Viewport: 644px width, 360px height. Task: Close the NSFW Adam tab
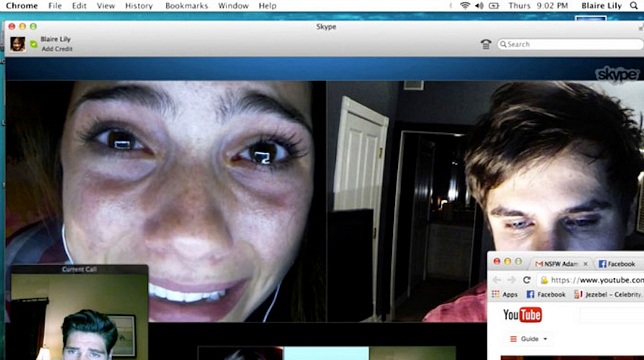coord(585,264)
